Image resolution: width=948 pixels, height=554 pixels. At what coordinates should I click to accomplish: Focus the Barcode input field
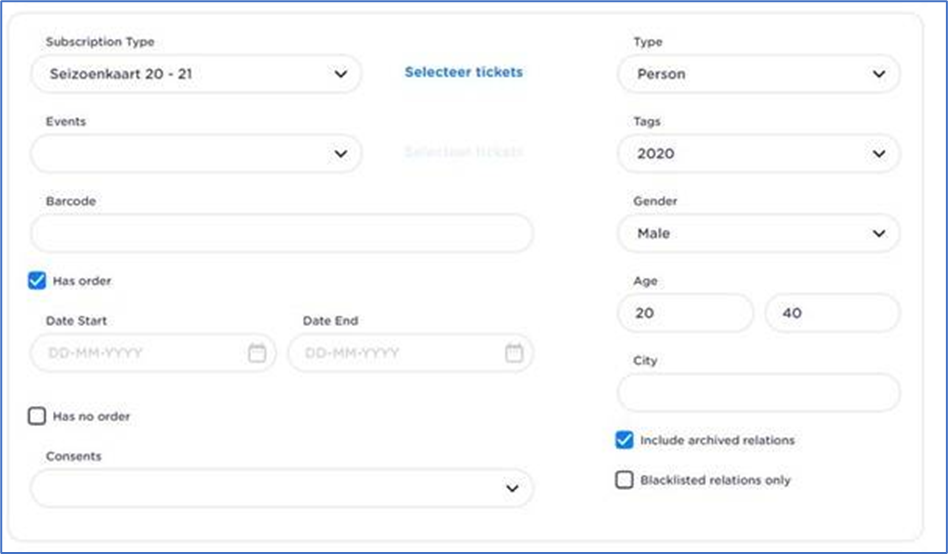tap(282, 233)
